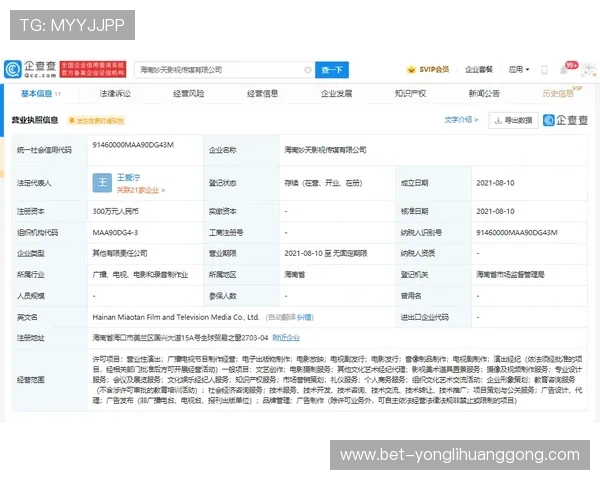The width and height of the screenshot is (600, 480).
Task: Click the 纠错 link after English name
Action: [x=304, y=317]
